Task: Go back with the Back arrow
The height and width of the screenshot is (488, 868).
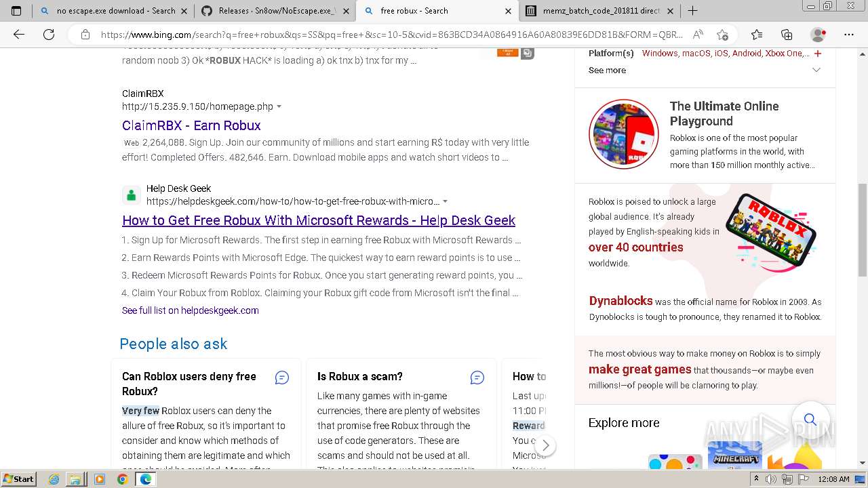Action: click(x=19, y=35)
